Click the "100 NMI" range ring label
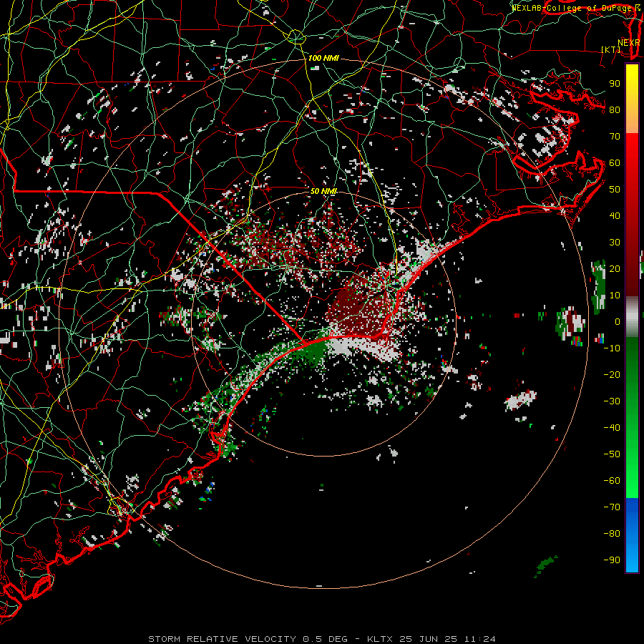Image resolution: width=644 pixels, height=644 pixels. (323, 59)
